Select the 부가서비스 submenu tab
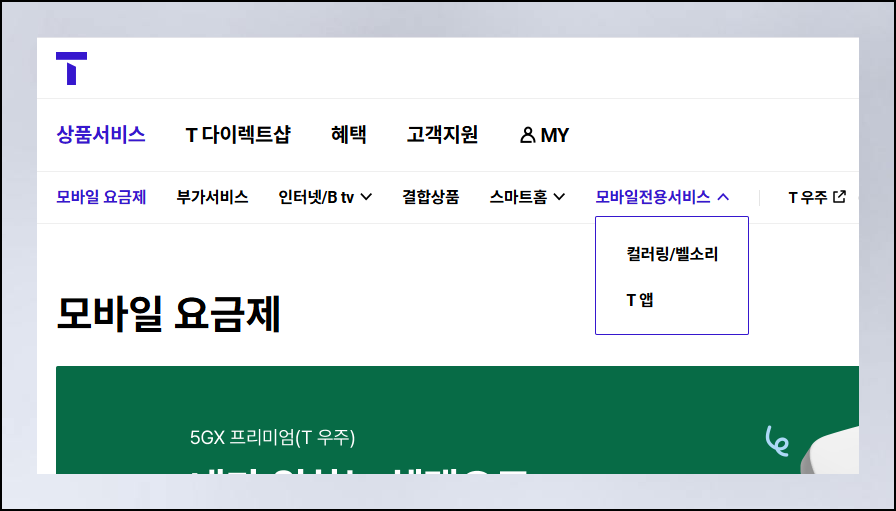 212,197
